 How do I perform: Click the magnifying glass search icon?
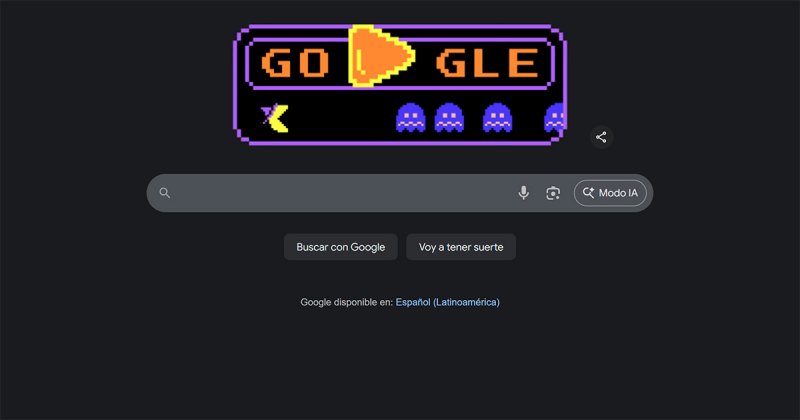[164, 193]
